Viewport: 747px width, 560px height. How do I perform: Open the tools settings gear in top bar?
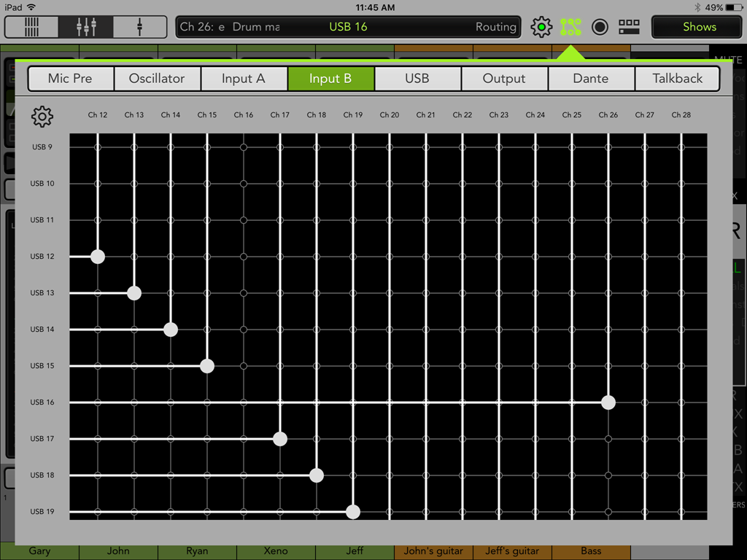[x=541, y=28]
